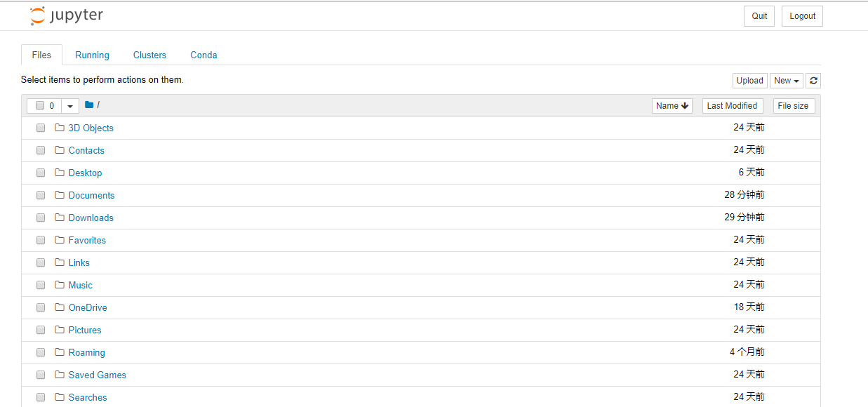Click the folder icon next to Desktop
This screenshot has width=868, height=407.
point(60,173)
